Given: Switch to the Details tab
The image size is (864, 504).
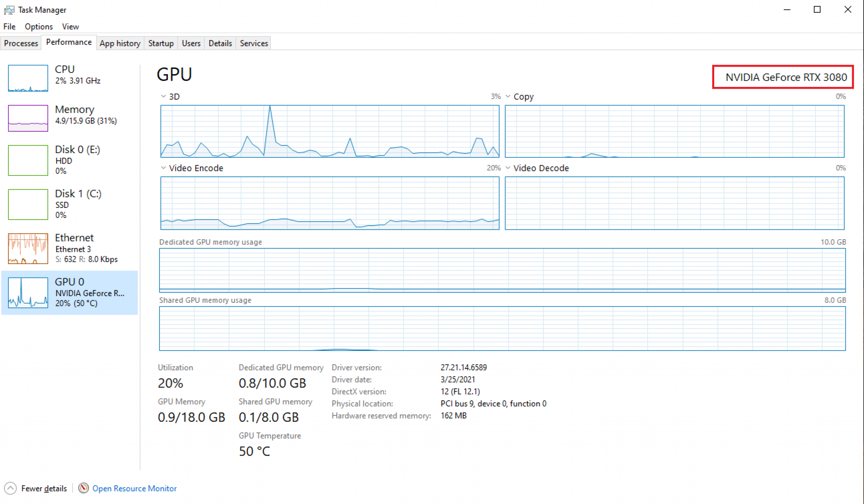Looking at the screenshot, I should (x=220, y=43).
